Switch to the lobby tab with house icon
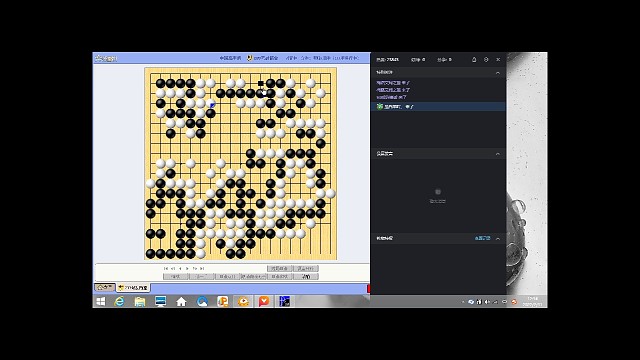 point(105,287)
